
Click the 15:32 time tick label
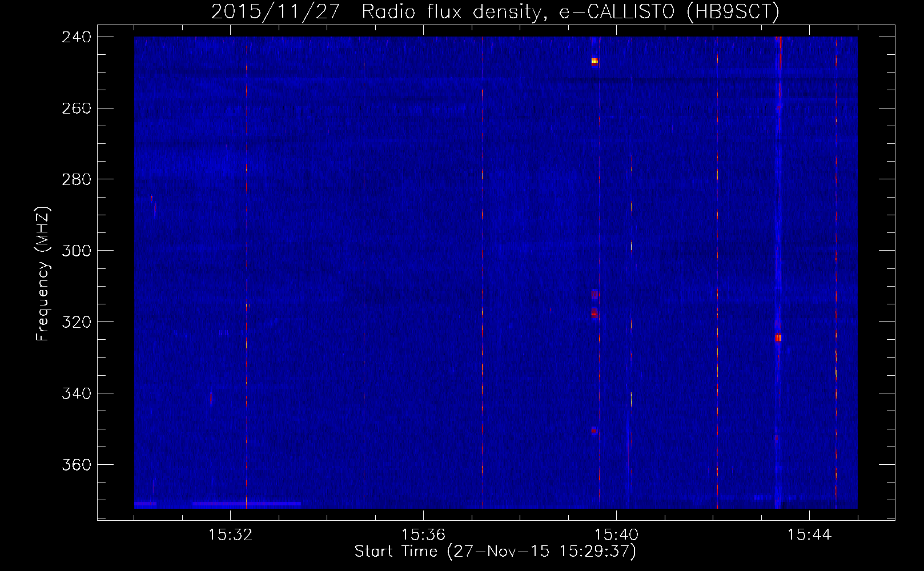230,535
